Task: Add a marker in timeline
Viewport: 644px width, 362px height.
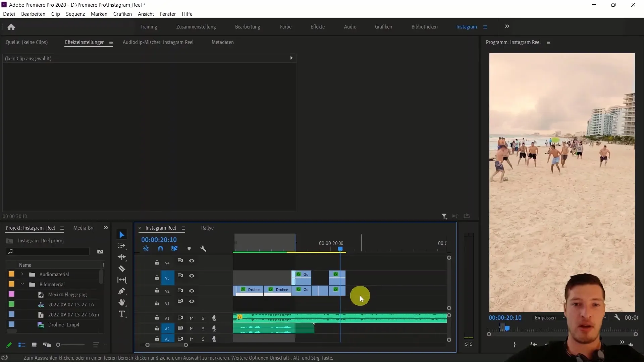Action: pos(189,249)
